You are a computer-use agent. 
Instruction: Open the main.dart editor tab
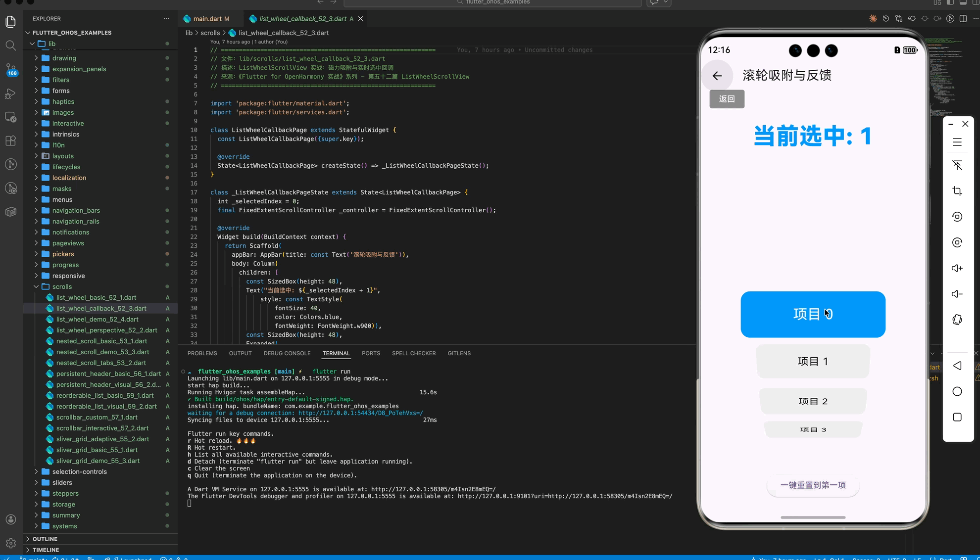tap(207, 19)
